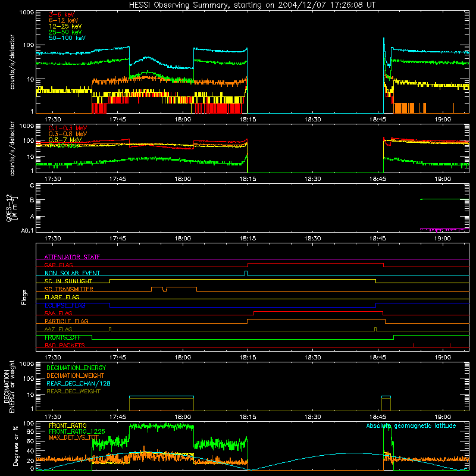
Task: Click the PARTICLE_FLAG label
Action: click(x=67, y=321)
